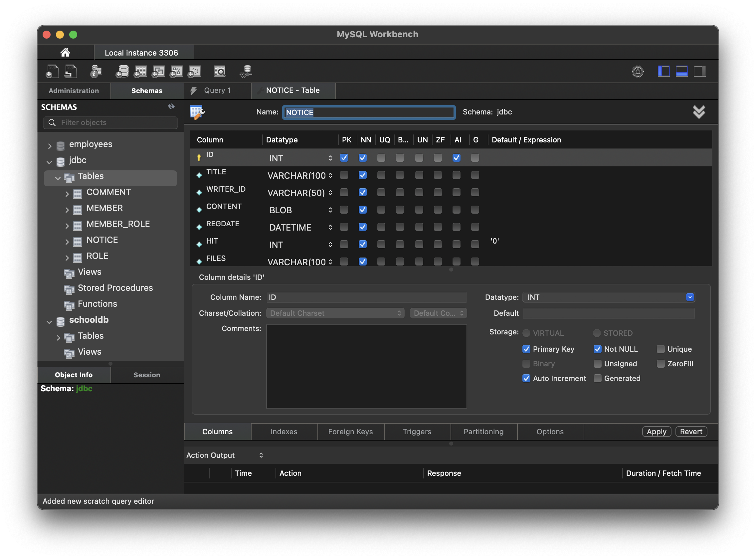The height and width of the screenshot is (559, 756).
Task: Toggle PK checkbox for TITLE row
Action: coord(344,175)
